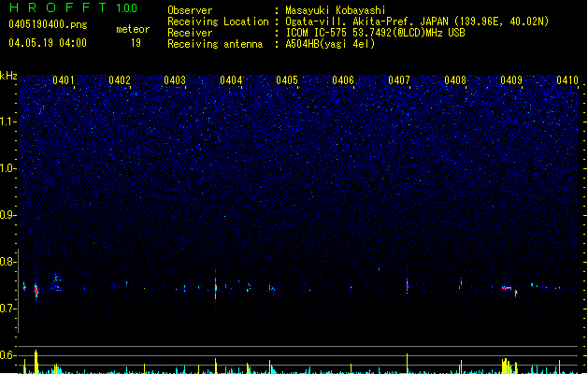Click the 0.8 kHz axis label
This screenshot has width=588, height=374.
click(8, 262)
